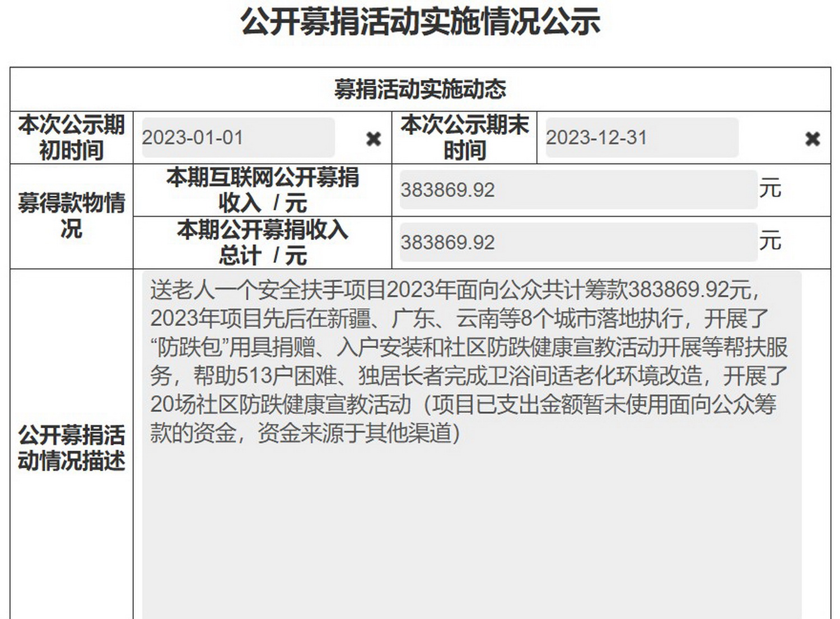
Task: Select the page title 公开募捐活动实施情况公示
Action: tap(420, 21)
